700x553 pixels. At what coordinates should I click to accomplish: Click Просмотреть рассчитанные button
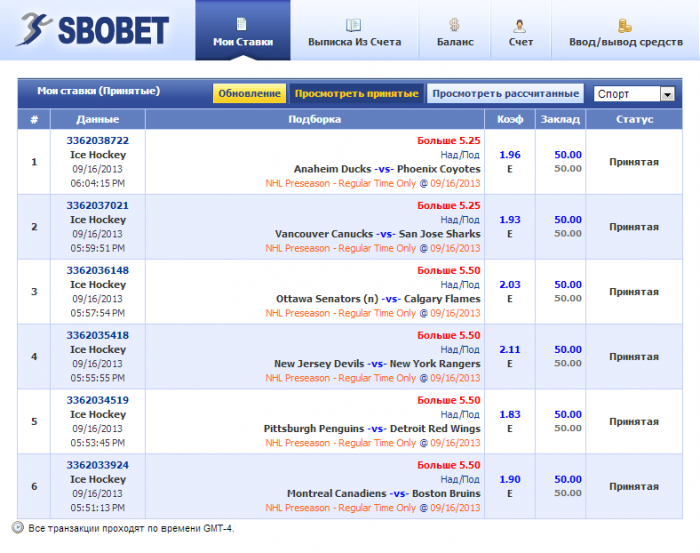505,94
